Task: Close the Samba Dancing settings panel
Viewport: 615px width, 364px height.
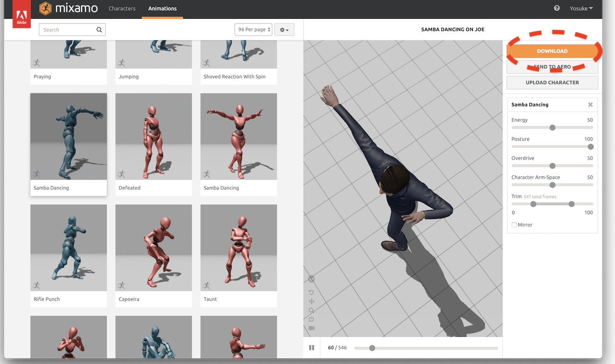Action: click(590, 105)
